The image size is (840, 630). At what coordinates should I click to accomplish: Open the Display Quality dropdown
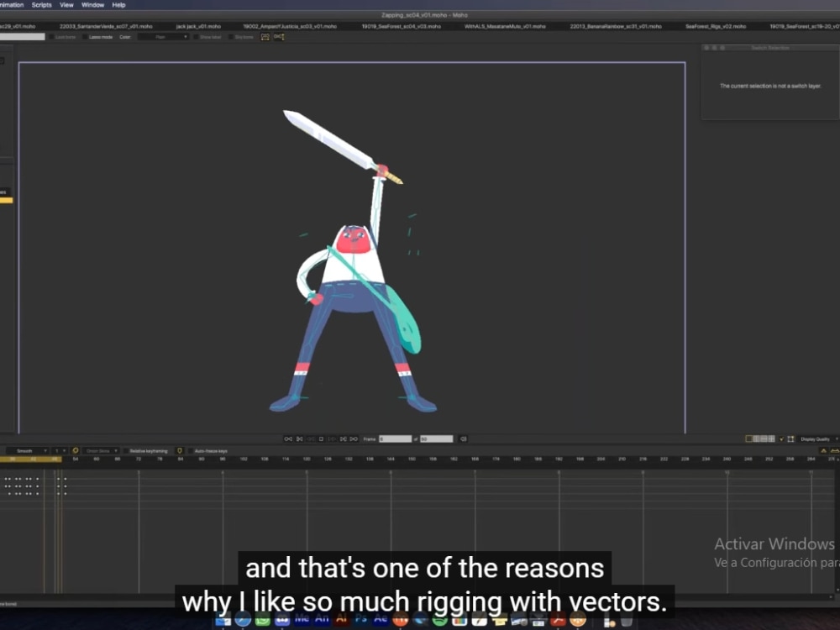[818, 438]
